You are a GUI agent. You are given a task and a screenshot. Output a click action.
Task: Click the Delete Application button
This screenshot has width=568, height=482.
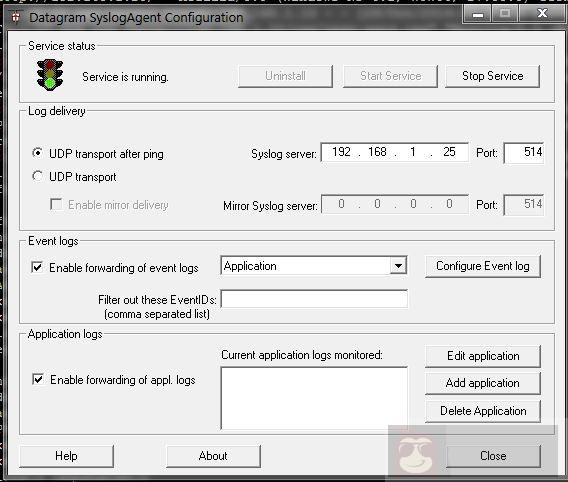[x=483, y=411]
